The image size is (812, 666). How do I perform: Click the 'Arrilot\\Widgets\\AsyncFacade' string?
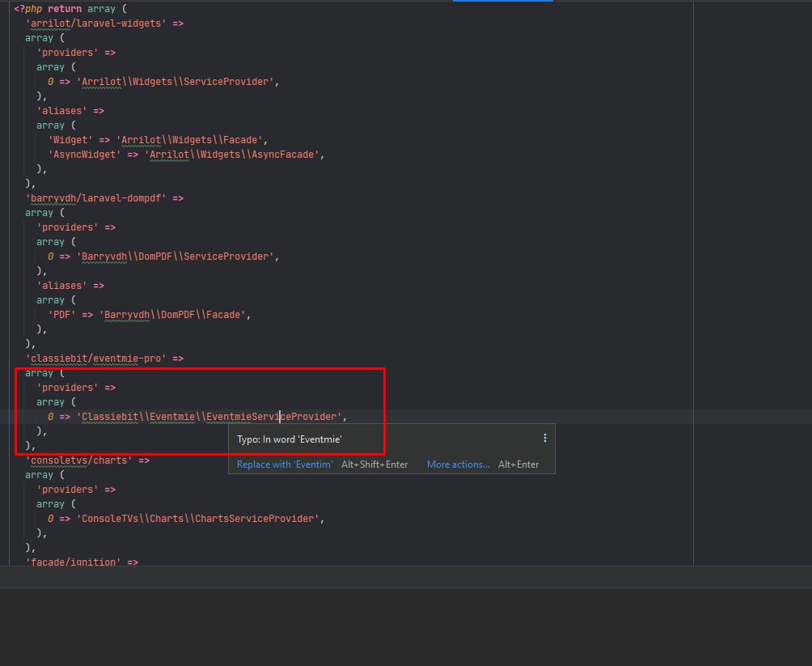tap(232, 155)
